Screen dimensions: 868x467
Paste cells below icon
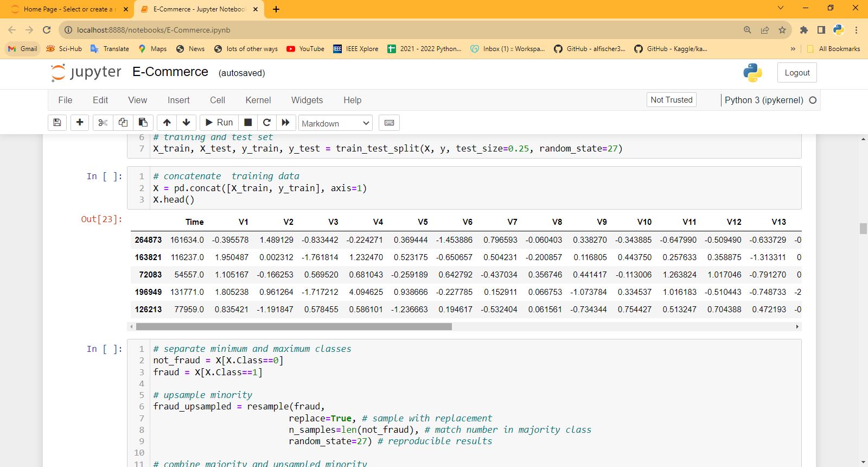pos(143,123)
